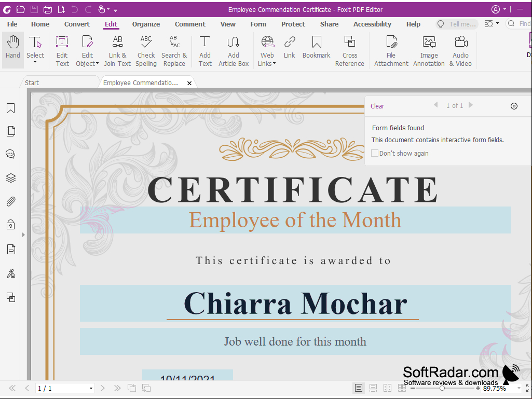
Task: Open the File menu
Action: coord(12,24)
